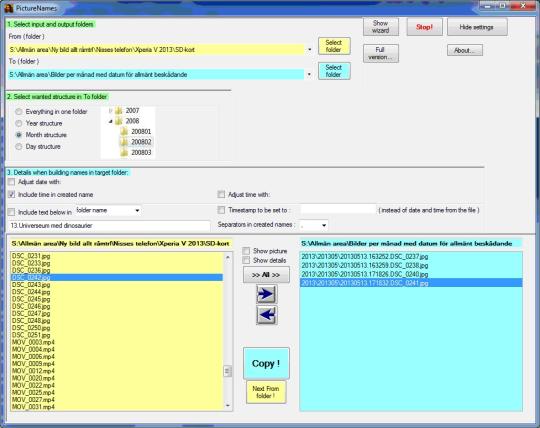Click the left arrow remove-file icon
Screen dimensions: 540x428
tap(266, 315)
